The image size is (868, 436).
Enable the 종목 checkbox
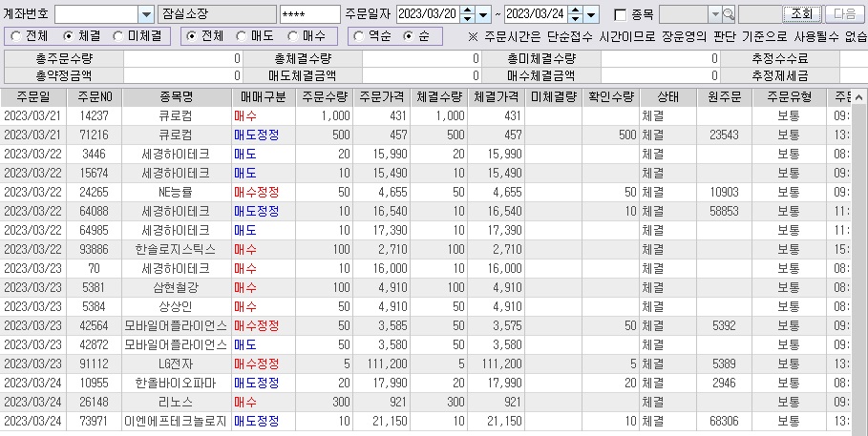pos(621,15)
